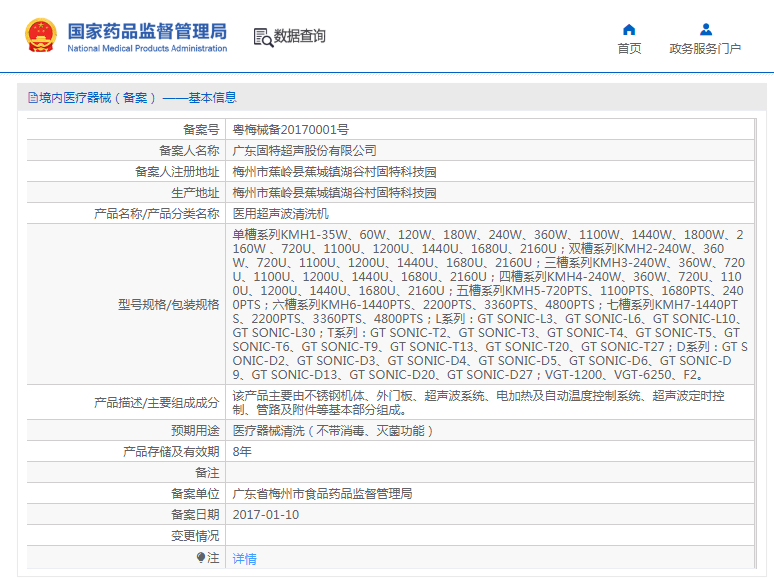
Task: Click 数据查询 header text
Action: coord(299,36)
